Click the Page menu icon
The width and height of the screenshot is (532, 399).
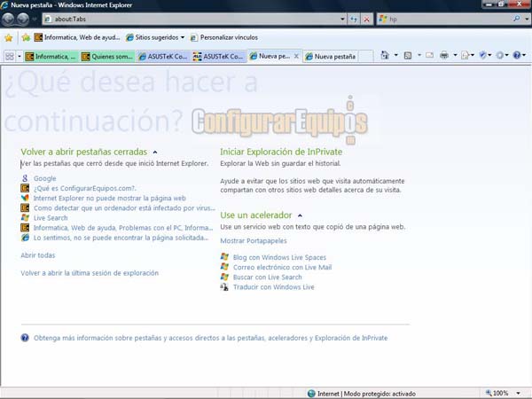[x=465, y=55]
